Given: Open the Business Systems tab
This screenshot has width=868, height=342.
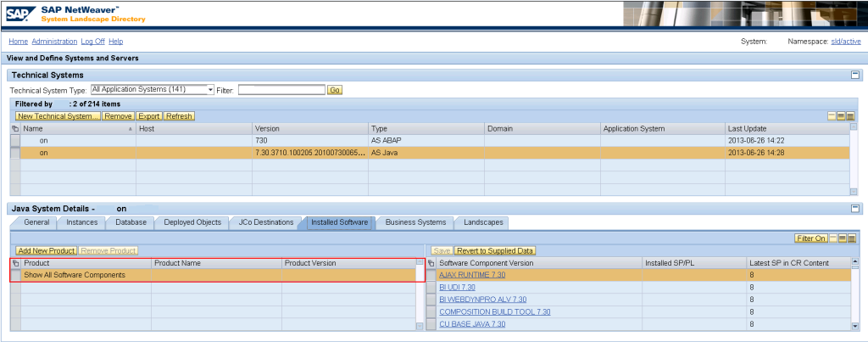Looking at the screenshot, I should pos(415,222).
